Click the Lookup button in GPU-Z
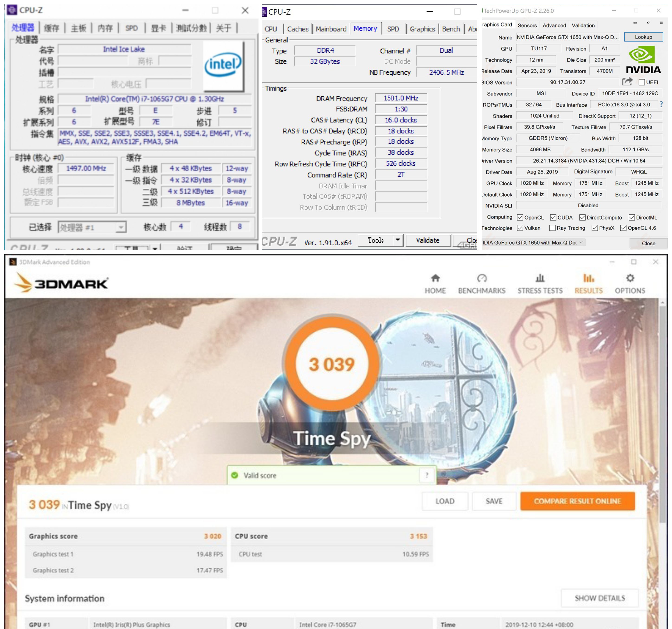Screen dimensions: 672x629 tap(643, 37)
